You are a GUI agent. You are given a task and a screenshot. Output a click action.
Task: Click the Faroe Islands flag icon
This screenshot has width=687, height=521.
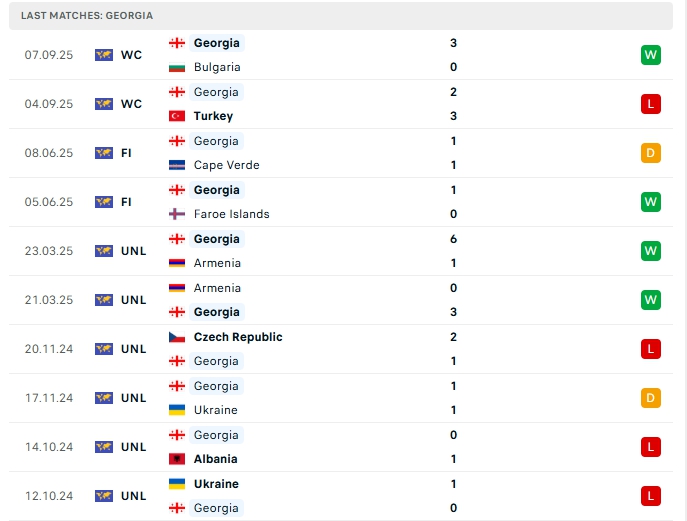(177, 214)
